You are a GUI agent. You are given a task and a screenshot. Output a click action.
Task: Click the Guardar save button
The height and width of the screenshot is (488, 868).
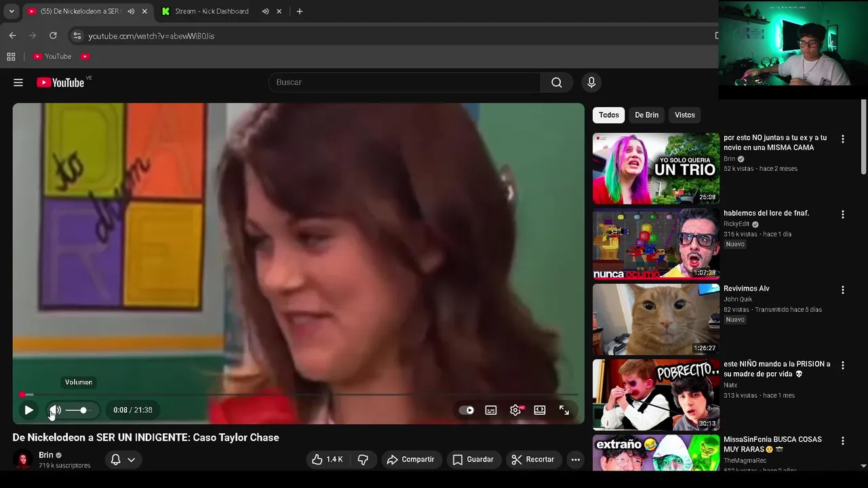473,460
